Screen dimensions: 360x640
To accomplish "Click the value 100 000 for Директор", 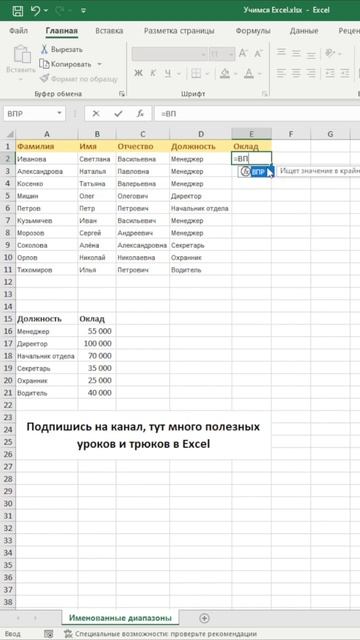I will (97, 344).
